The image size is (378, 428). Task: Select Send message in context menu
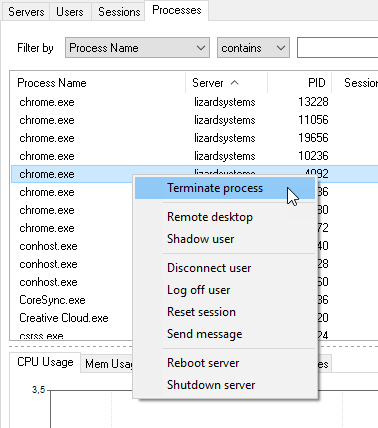(x=225, y=334)
